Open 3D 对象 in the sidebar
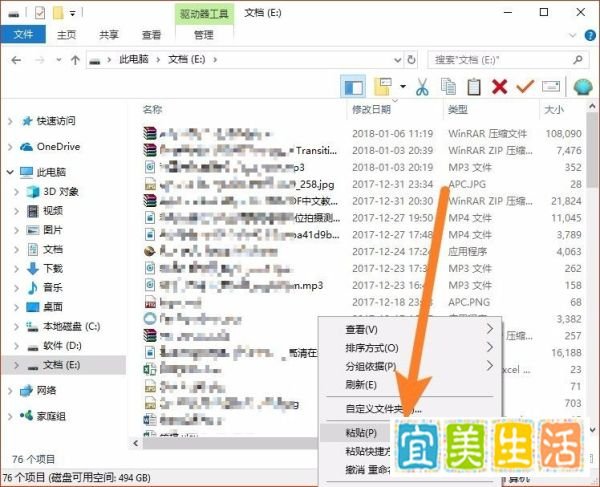This screenshot has height=487, width=600. point(60,191)
